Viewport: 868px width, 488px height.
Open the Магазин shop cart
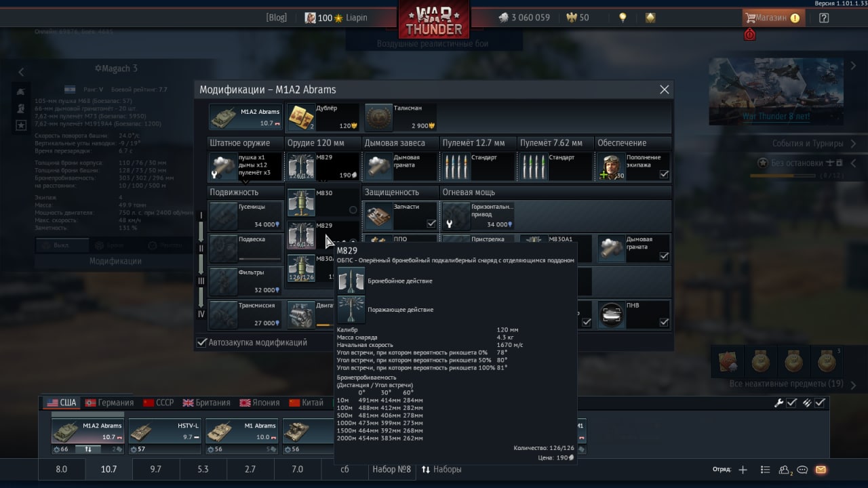click(x=773, y=18)
